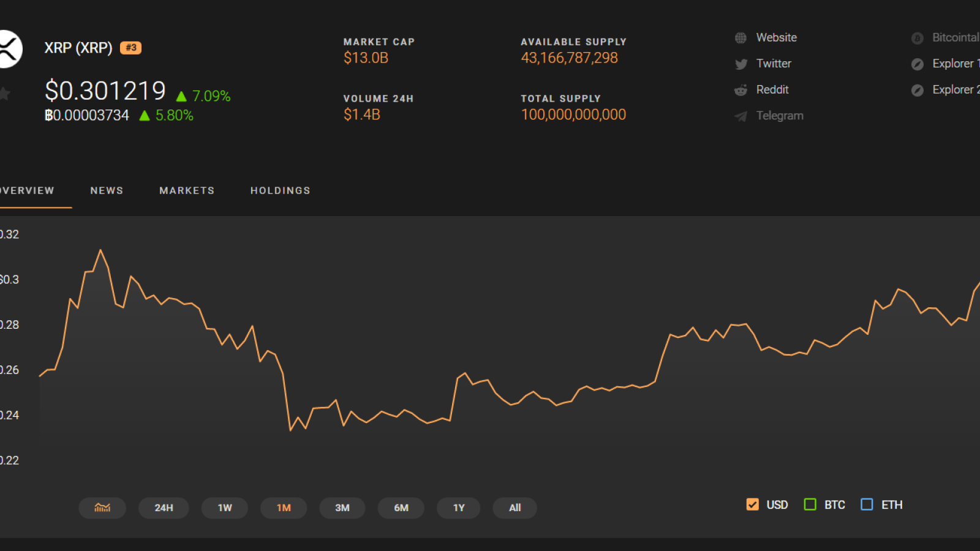Click the Explorer 1 compass icon
Screen dimensions: 980x551
pos(917,64)
